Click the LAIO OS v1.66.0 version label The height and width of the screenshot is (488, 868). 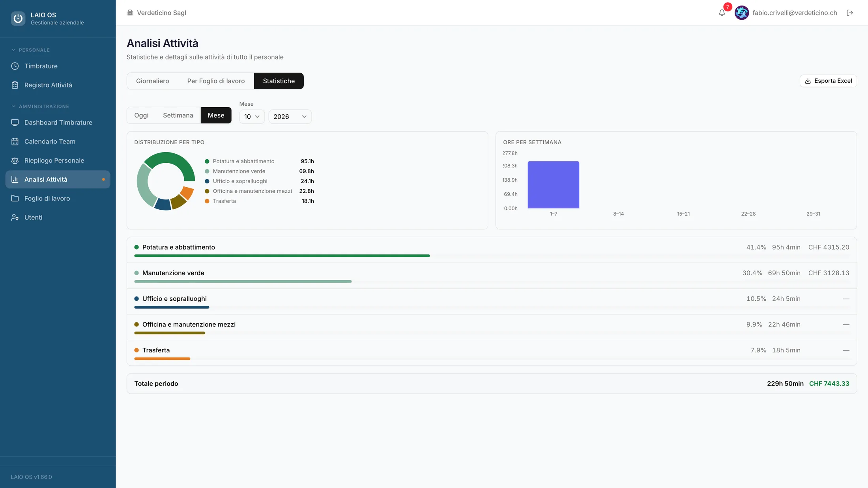(x=31, y=477)
